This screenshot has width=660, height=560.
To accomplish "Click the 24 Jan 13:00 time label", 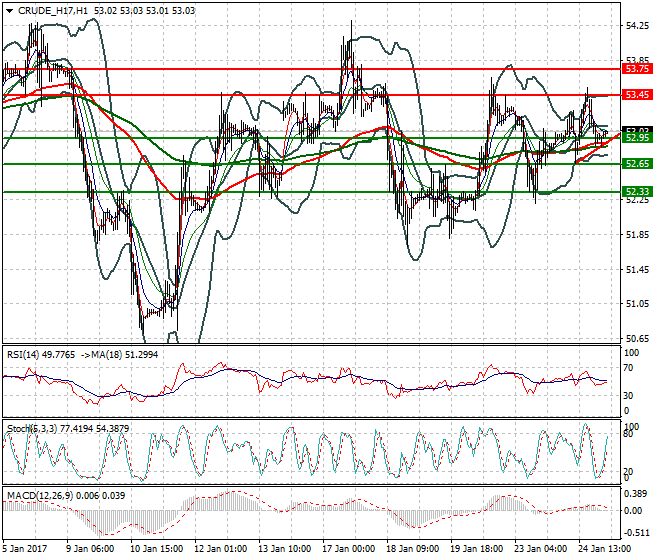I will [604, 549].
